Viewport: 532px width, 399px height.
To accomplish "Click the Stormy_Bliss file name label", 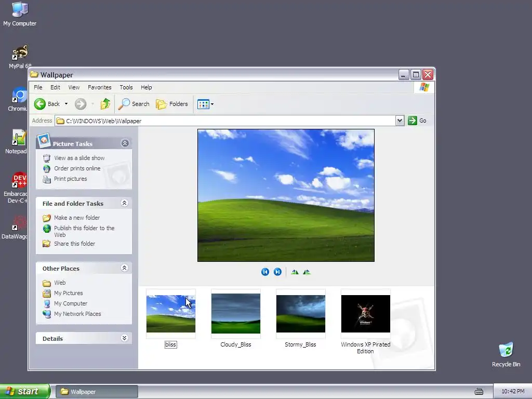I will [x=300, y=344].
